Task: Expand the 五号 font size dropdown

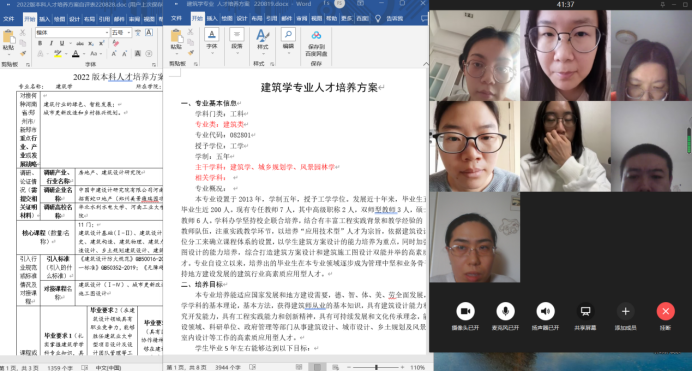Action: 128,33
